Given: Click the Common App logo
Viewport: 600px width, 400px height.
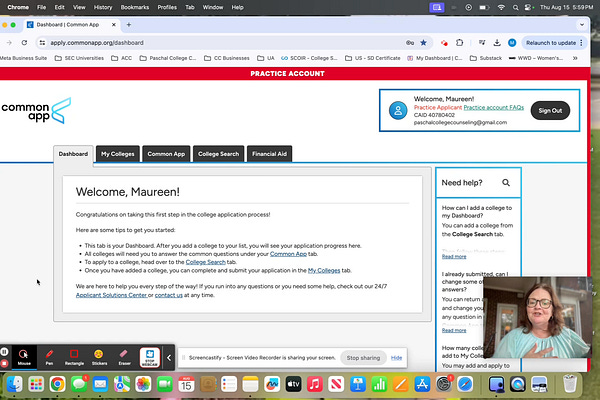Looking at the screenshot, I should pos(36,111).
